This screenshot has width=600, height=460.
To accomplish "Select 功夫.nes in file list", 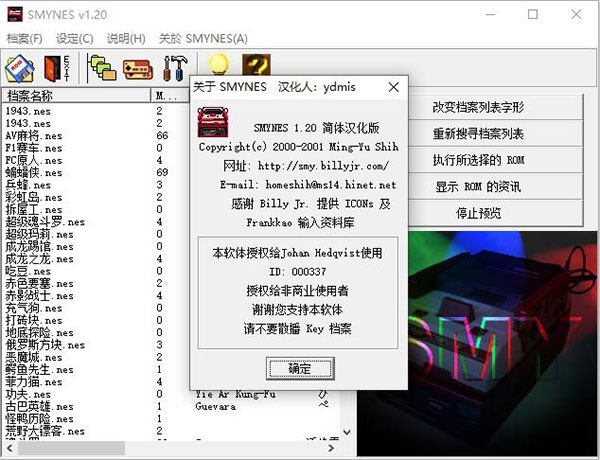I will 28,394.
